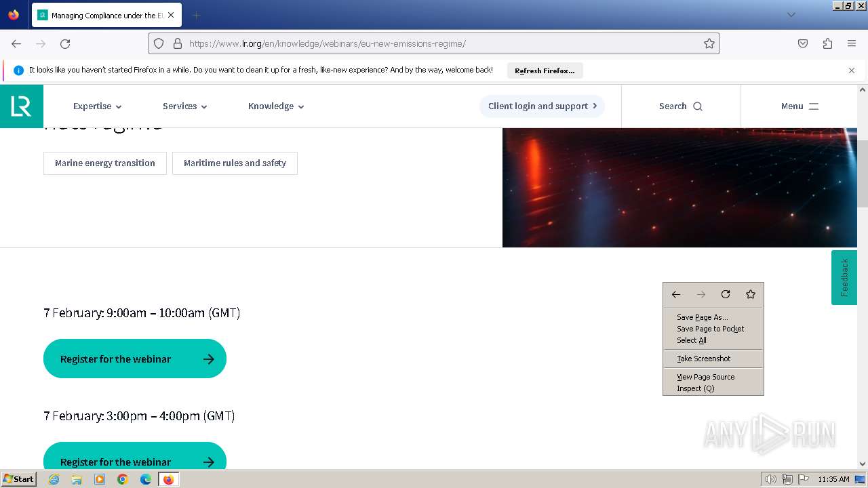Click the network tray icon

787,479
